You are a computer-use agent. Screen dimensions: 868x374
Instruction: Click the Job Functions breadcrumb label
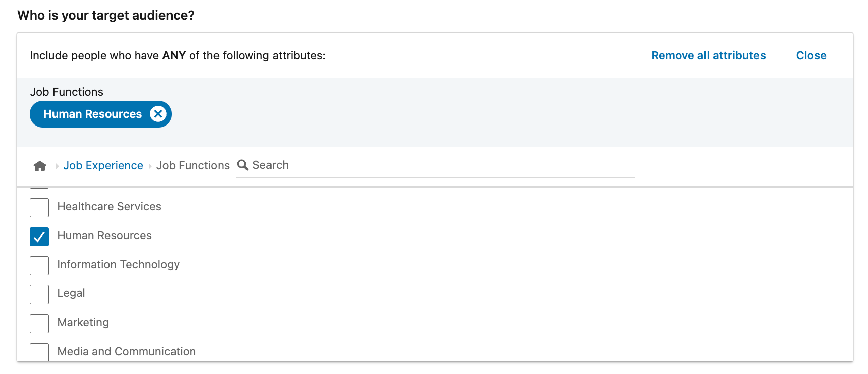(x=193, y=165)
